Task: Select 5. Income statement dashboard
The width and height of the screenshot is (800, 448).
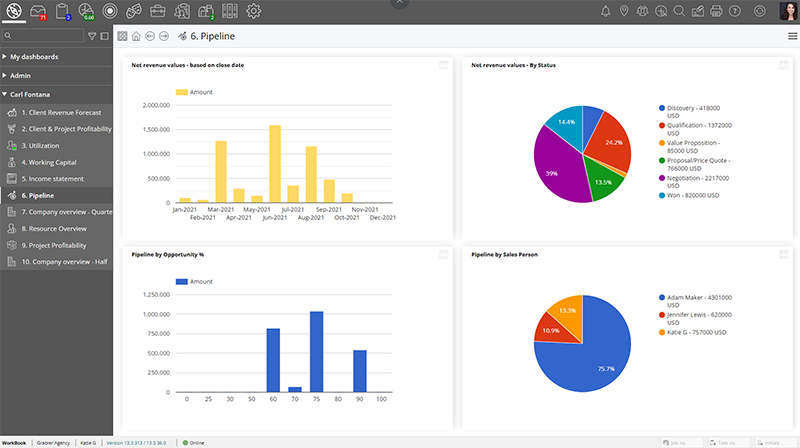Action: click(x=50, y=179)
